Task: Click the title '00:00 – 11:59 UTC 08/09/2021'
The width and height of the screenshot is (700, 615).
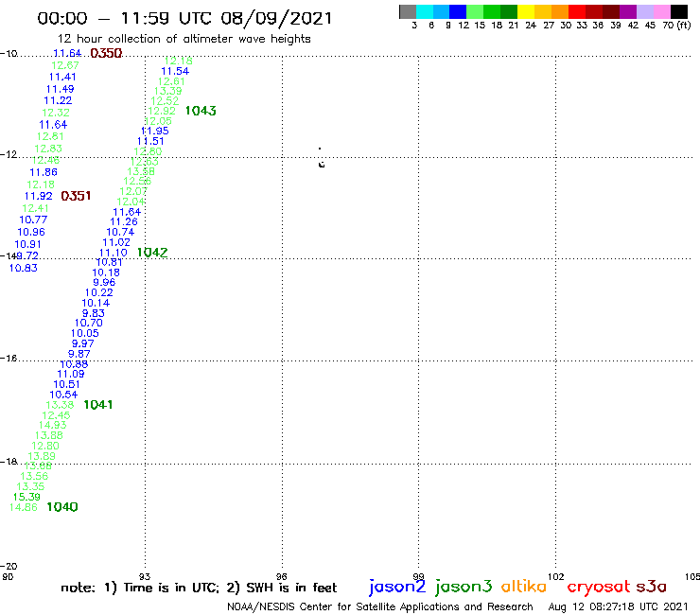Action: 184,18
